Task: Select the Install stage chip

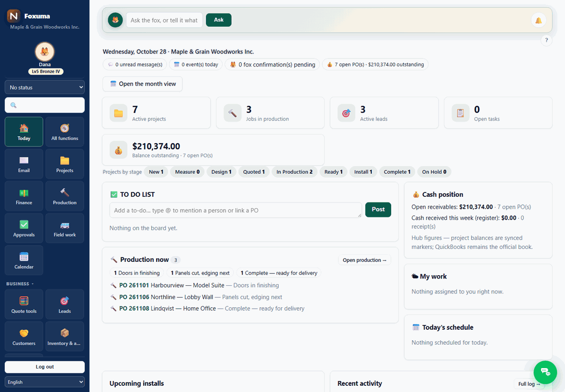Action: [363, 172]
